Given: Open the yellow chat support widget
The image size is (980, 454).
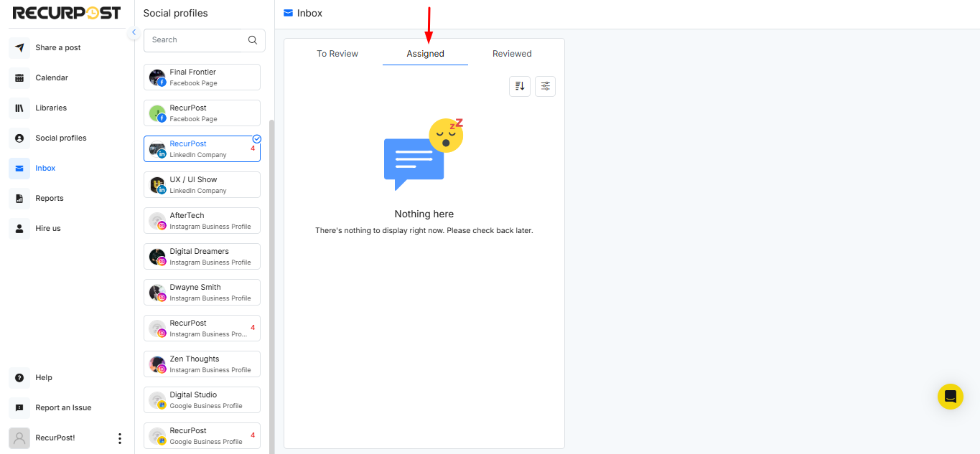Looking at the screenshot, I should pos(951,397).
